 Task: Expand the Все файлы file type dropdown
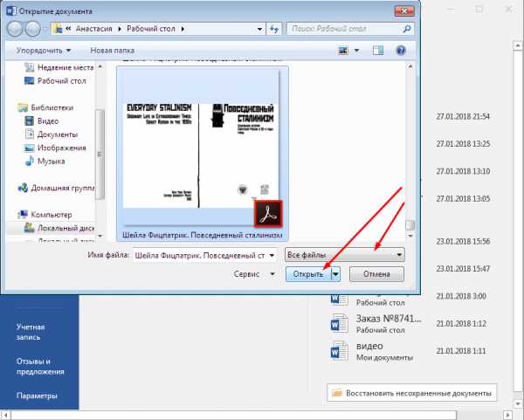coord(345,254)
